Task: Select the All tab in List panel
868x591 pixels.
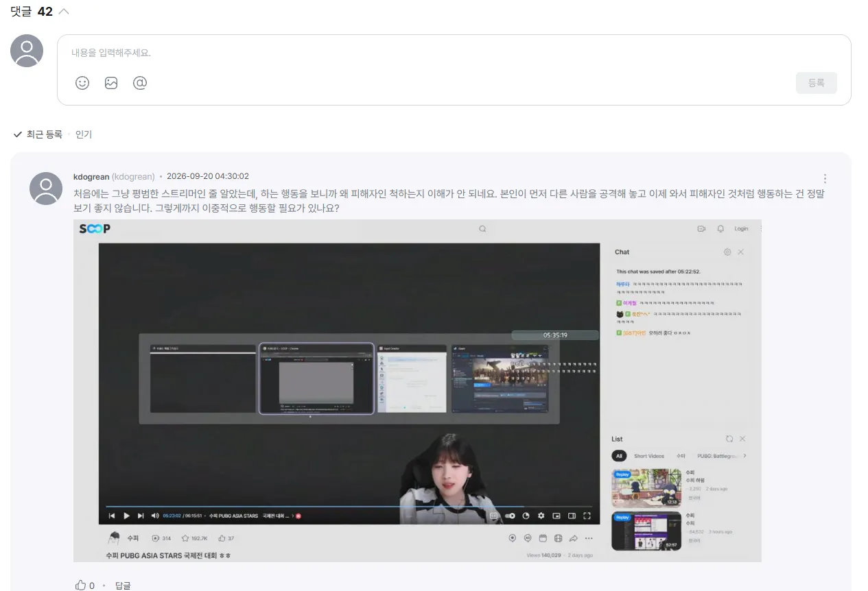Action: [619, 456]
